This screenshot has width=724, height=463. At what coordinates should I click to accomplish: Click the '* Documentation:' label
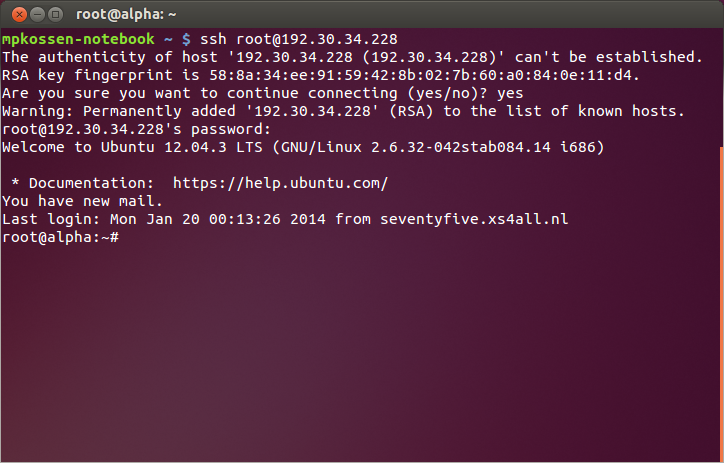83,183
